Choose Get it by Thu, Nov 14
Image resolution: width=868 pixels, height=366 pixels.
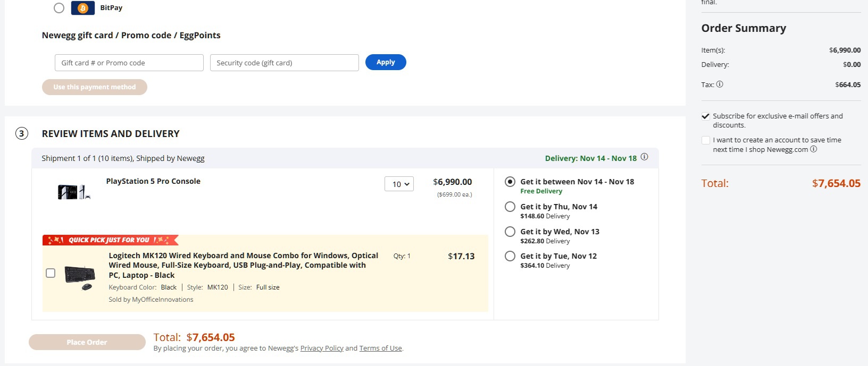click(510, 207)
